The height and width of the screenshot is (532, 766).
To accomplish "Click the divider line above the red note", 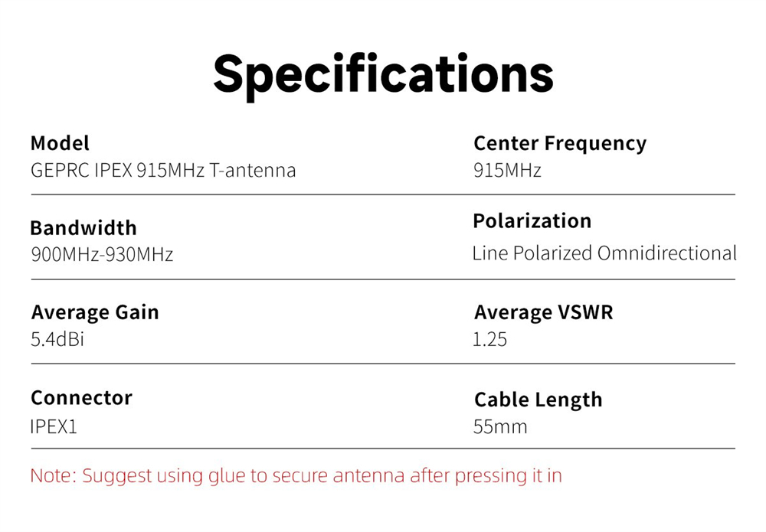I will coord(383,448).
